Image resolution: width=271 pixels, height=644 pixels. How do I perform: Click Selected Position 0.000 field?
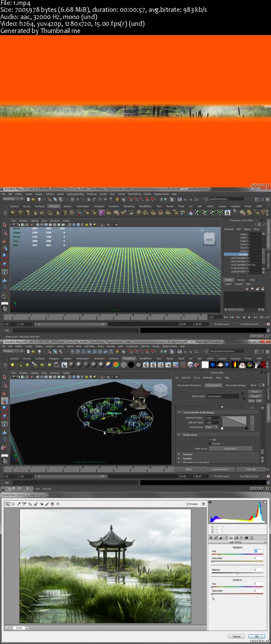[212, 418]
